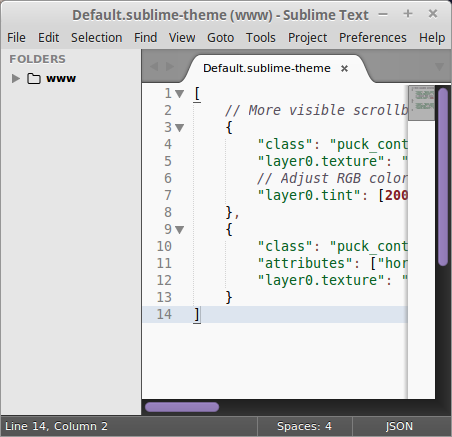Click the previous tab left arrow
The width and height of the screenshot is (452, 437).
coord(154,66)
